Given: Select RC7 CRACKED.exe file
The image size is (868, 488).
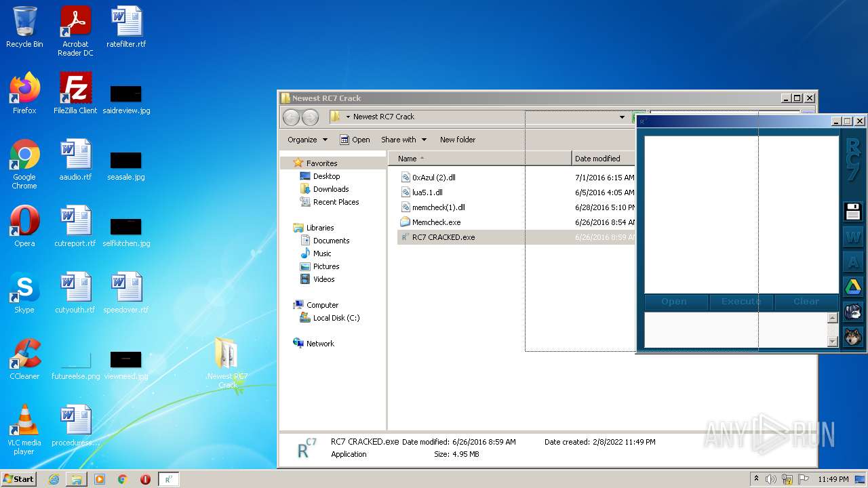Looking at the screenshot, I should (x=443, y=237).
